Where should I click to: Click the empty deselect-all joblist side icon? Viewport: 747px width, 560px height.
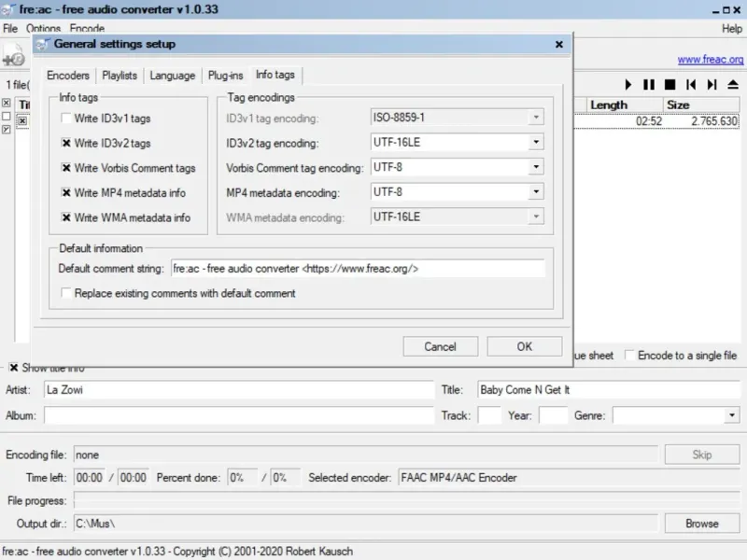(x=7, y=116)
